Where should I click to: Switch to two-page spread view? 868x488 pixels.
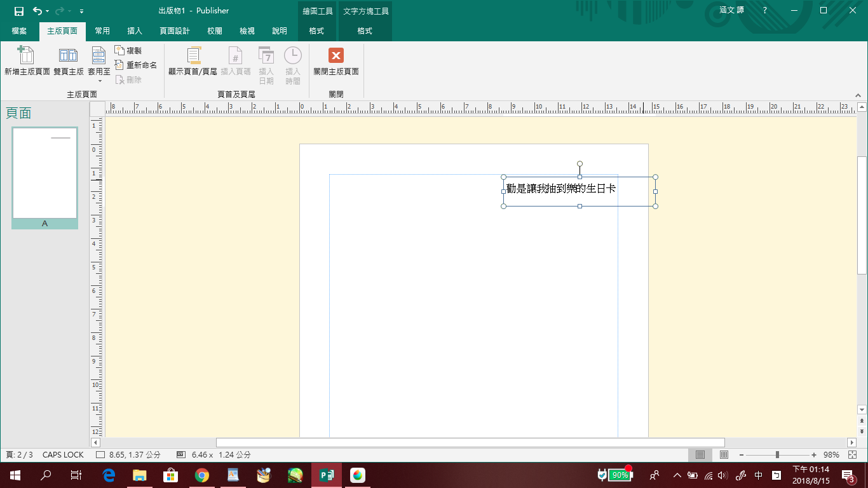coord(724,455)
